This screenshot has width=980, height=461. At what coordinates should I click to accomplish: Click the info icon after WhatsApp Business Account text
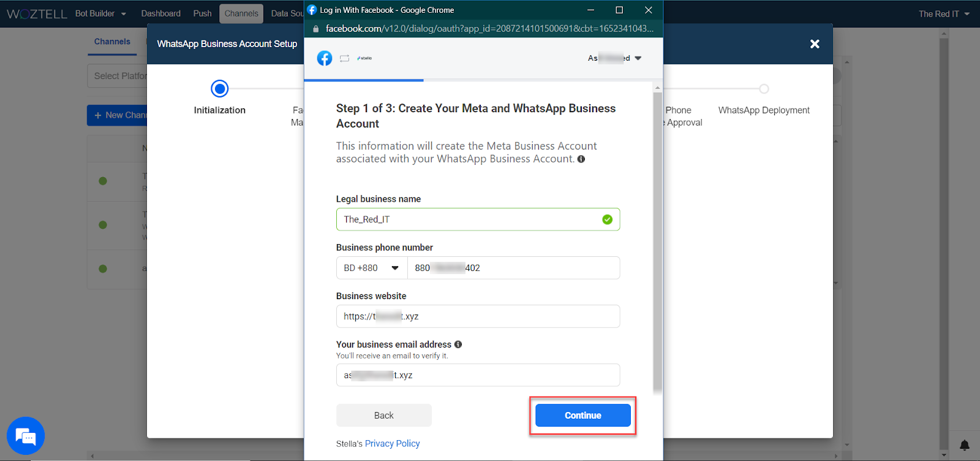pyautogui.click(x=581, y=159)
